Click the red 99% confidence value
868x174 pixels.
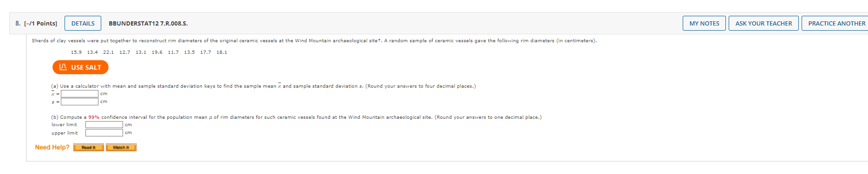[94, 117]
